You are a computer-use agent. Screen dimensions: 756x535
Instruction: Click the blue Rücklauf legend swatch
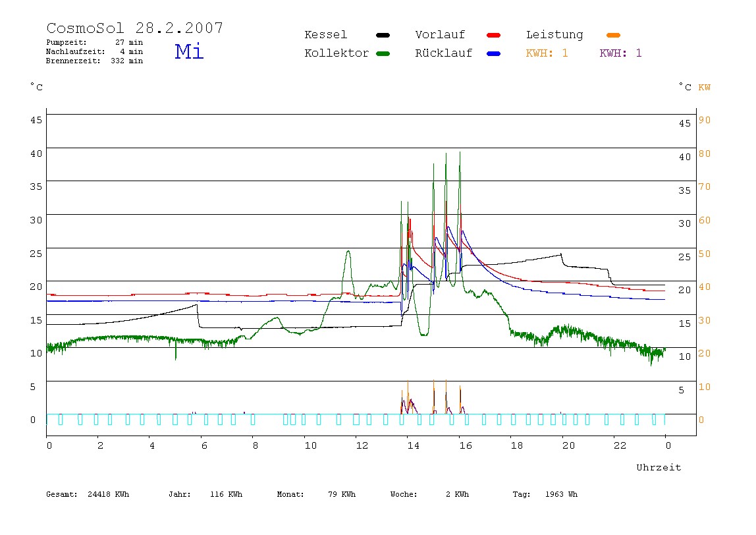[x=494, y=53]
